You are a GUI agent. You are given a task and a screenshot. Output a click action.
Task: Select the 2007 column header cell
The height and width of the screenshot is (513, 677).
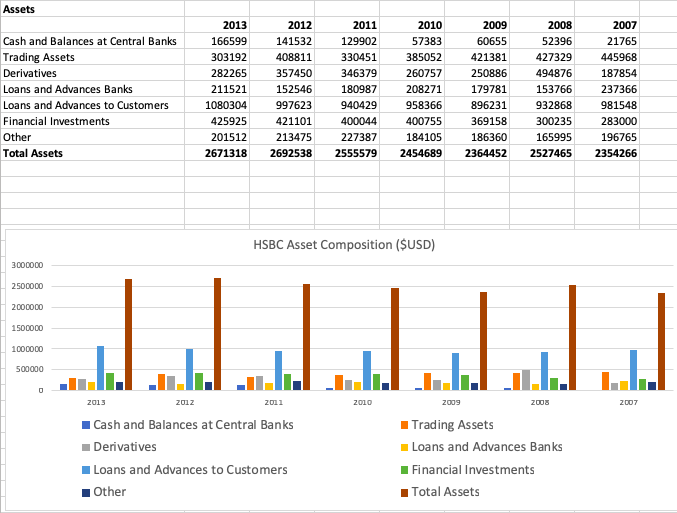tap(607, 25)
